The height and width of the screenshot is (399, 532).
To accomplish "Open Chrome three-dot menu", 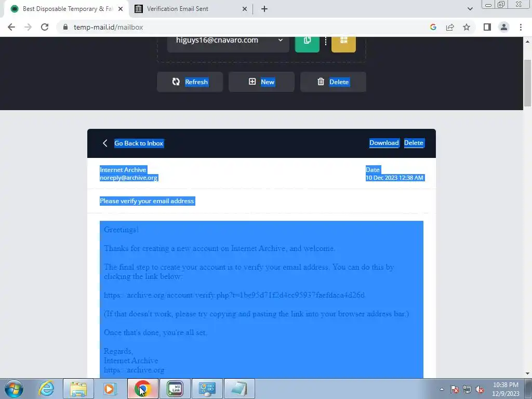I will point(521,27).
